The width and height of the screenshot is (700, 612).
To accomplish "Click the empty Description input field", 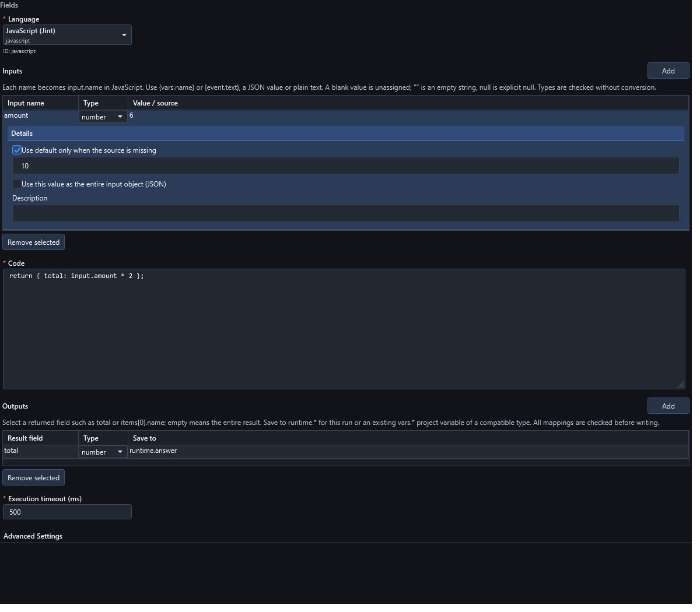I will coord(346,213).
